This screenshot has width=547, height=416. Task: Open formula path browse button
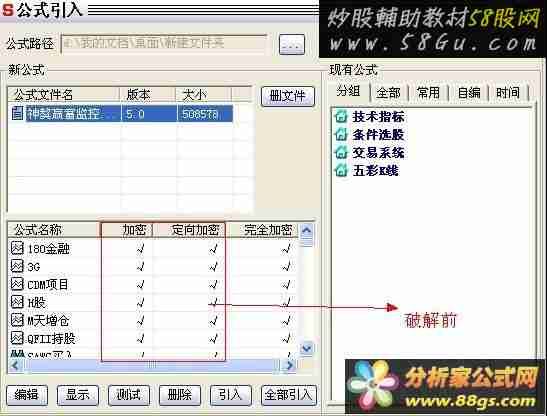[x=292, y=44]
